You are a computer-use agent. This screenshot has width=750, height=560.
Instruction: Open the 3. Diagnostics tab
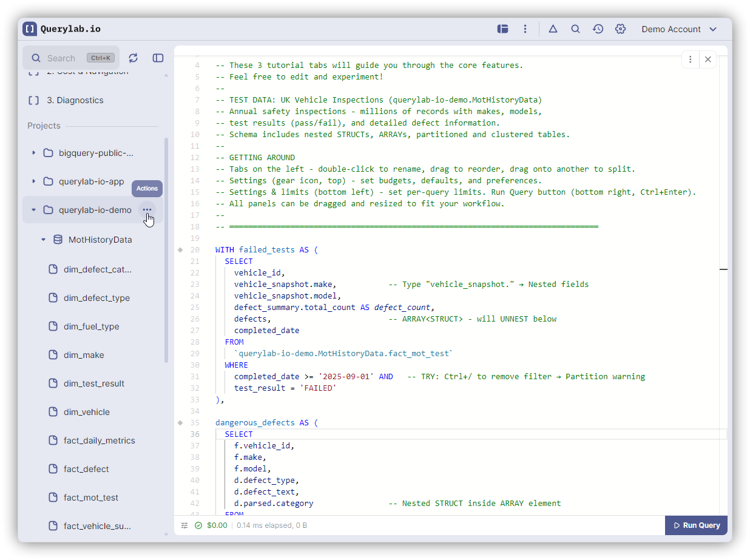click(x=75, y=100)
